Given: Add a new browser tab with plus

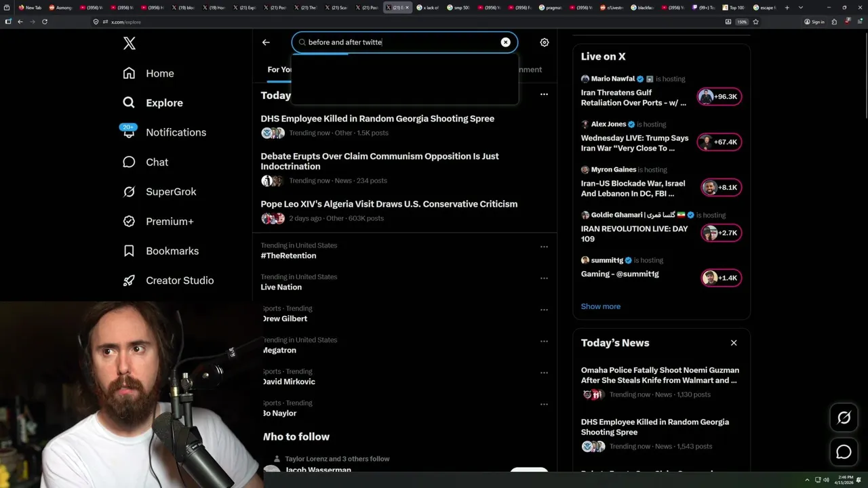Looking at the screenshot, I should (787, 7).
